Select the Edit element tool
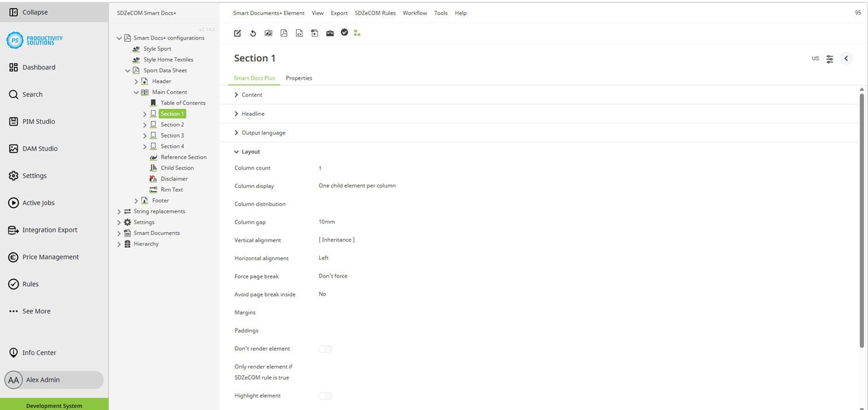 coord(237,33)
